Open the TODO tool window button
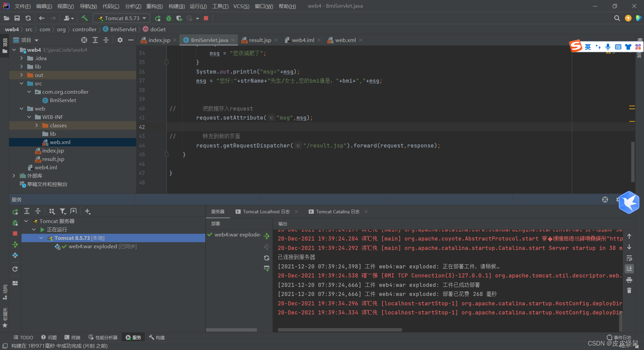This screenshot has height=350, width=644. (x=23, y=337)
